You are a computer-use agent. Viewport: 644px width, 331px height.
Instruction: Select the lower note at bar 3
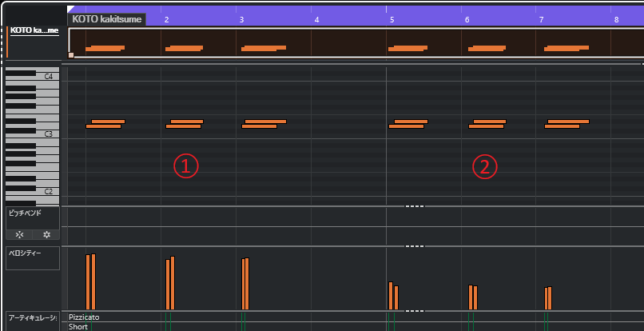pyautogui.click(x=259, y=126)
